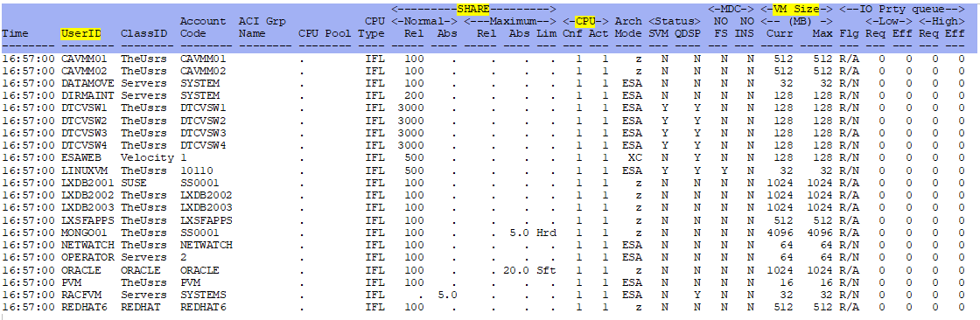Click the highlighted SHARE header label
Image resolution: width=980 pixels, height=320 pixels.
473,9
